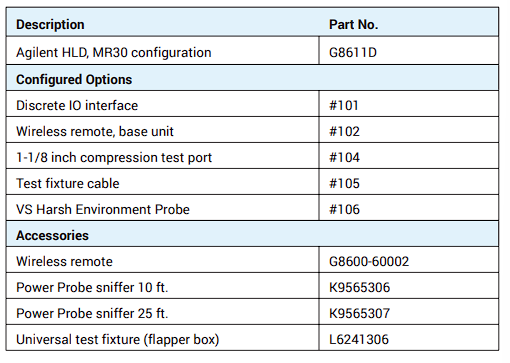The height and width of the screenshot is (363, 510).
Task: Select 1-1/8 inch compression test port
Action: [x=114, y=158]
